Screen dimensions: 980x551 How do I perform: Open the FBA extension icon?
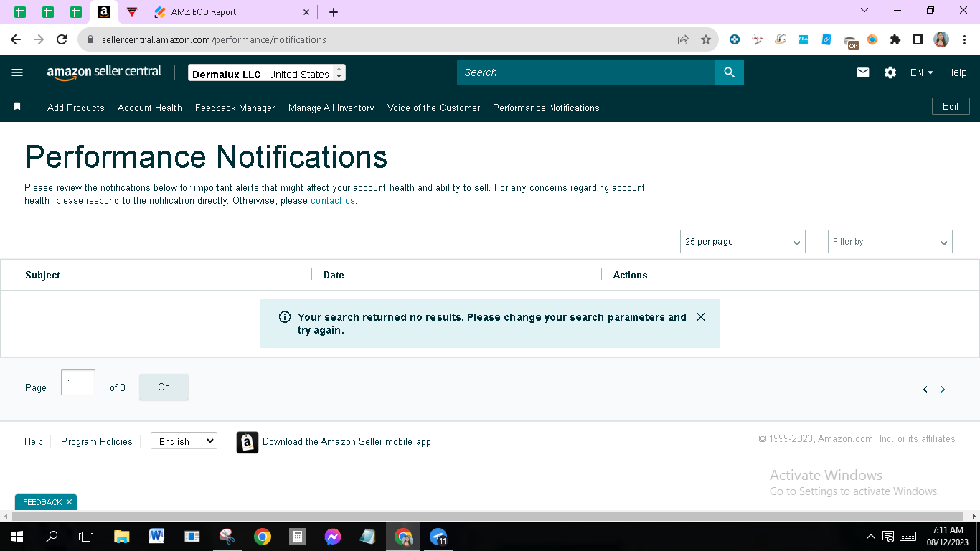click(x=804, y=40)
